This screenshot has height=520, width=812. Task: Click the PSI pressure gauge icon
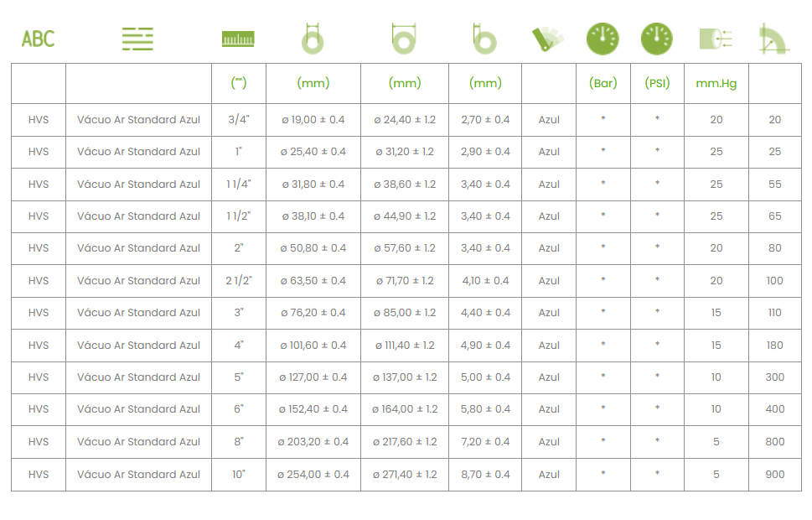click(657, 39)
